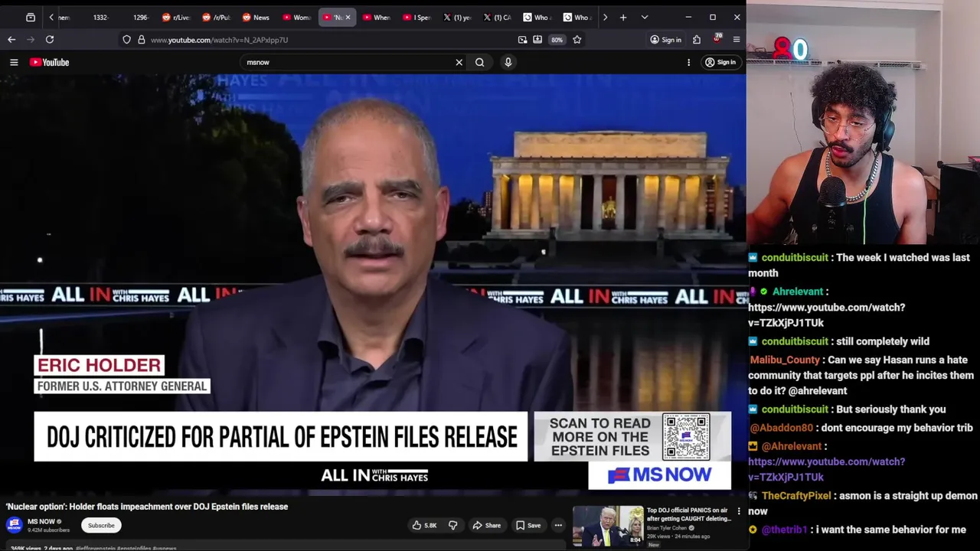
Task: Open the red-badged extension icon
Action: click(717, 38)
